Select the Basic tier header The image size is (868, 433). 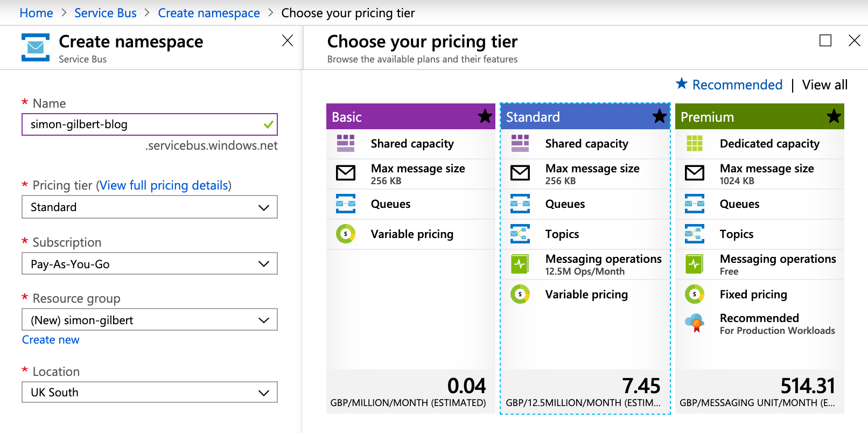pyautogui.click(x=410, y=116)
